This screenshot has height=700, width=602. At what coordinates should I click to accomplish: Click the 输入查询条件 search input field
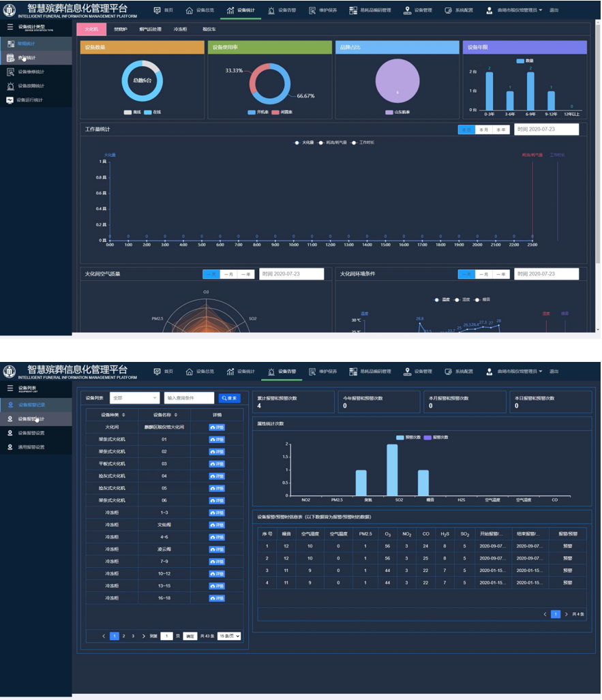[189, 398]
